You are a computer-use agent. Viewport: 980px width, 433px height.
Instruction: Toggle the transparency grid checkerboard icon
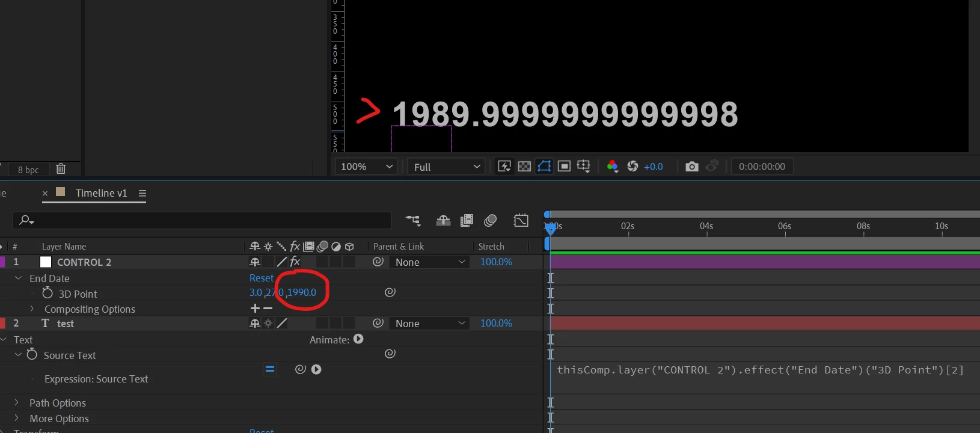(524, 167)
